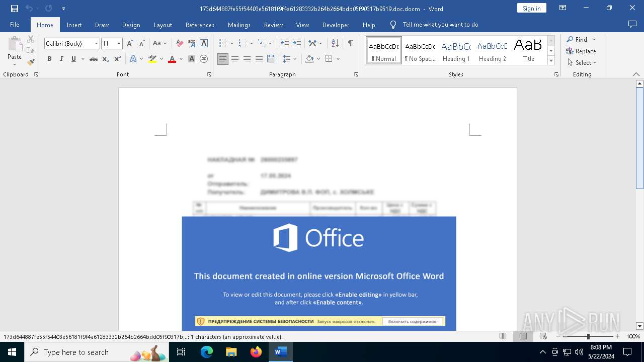
Task: Decrease font size with Shrink Font icon
Action: [x=142, y=44]
